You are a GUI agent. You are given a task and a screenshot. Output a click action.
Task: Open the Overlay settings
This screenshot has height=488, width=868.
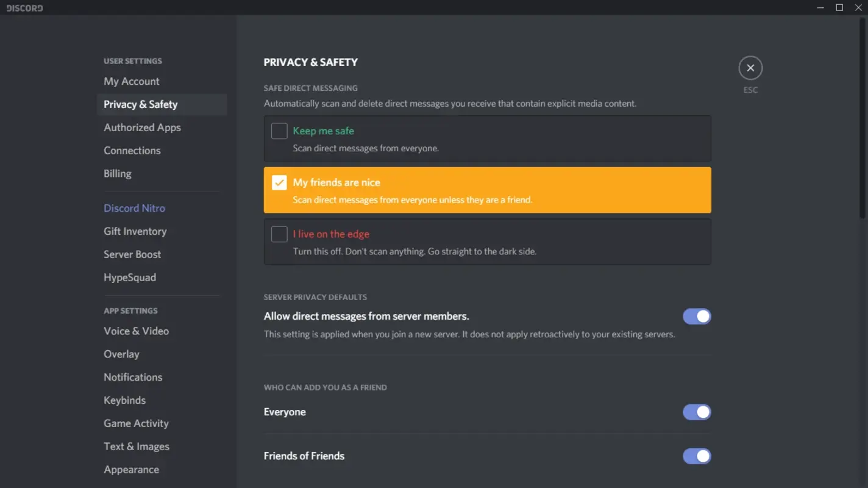pos(121,354)
